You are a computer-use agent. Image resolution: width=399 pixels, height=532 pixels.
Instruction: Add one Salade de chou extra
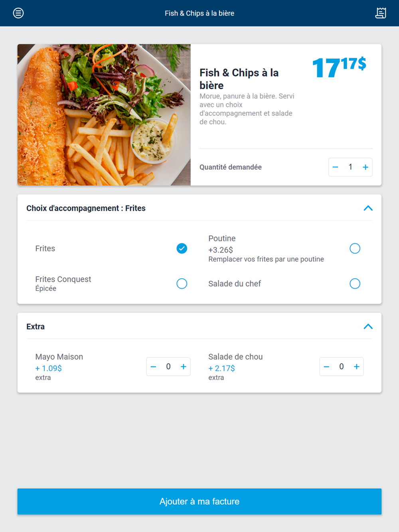(x=356, y=366)
